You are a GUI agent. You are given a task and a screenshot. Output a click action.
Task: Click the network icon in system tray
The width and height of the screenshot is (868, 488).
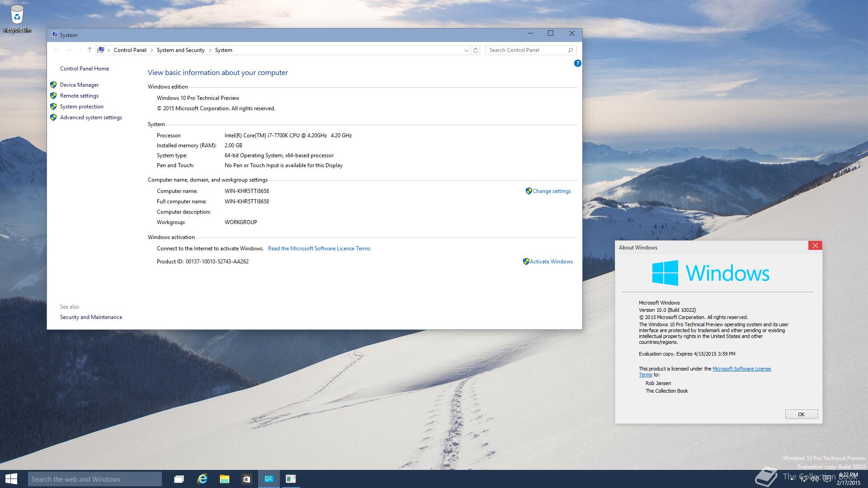[804, 479]
